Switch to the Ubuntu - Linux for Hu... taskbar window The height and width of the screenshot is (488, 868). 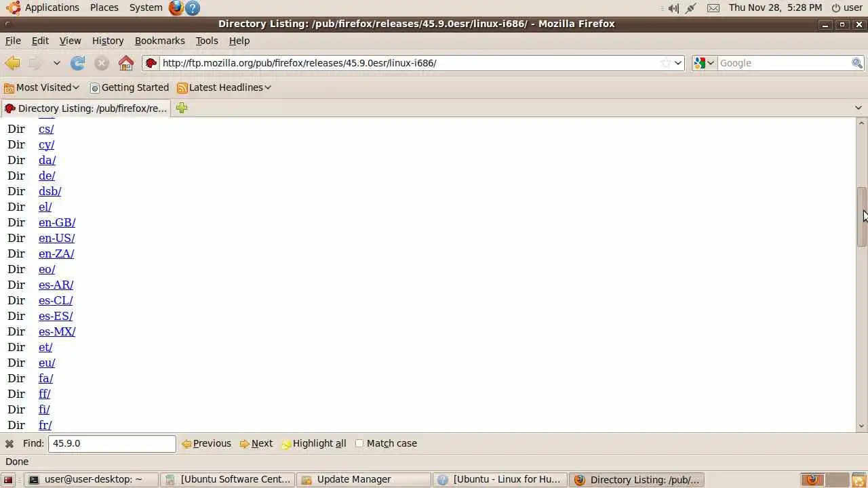[501, 479]
